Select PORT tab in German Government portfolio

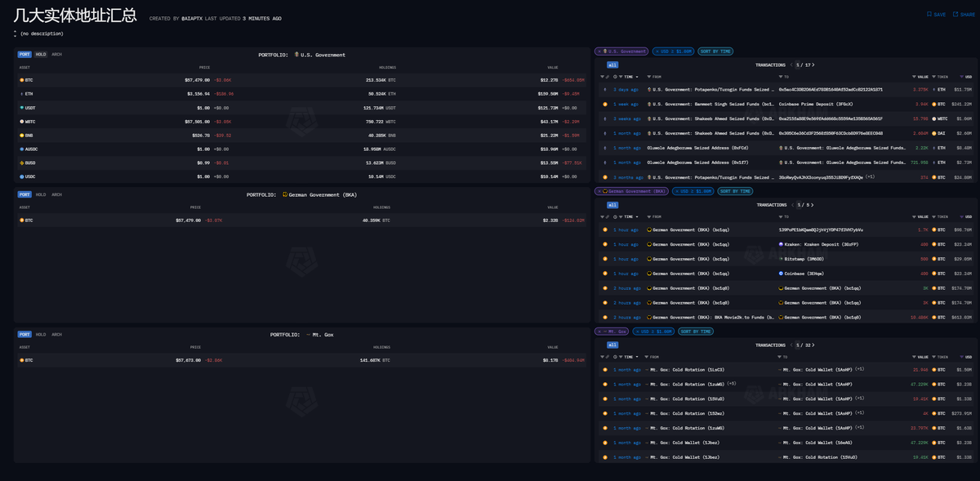click(25, 194)
